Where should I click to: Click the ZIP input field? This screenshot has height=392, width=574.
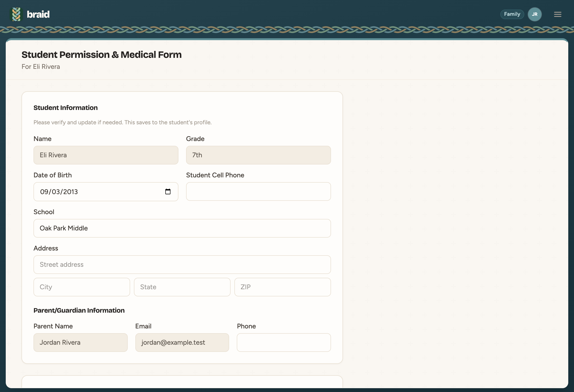[x=282, y=287]
